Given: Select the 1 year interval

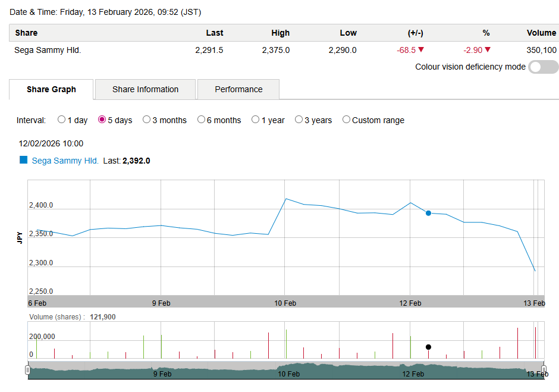Looking at the screenshot, I should pyautogui.click(x=255, y=120).
